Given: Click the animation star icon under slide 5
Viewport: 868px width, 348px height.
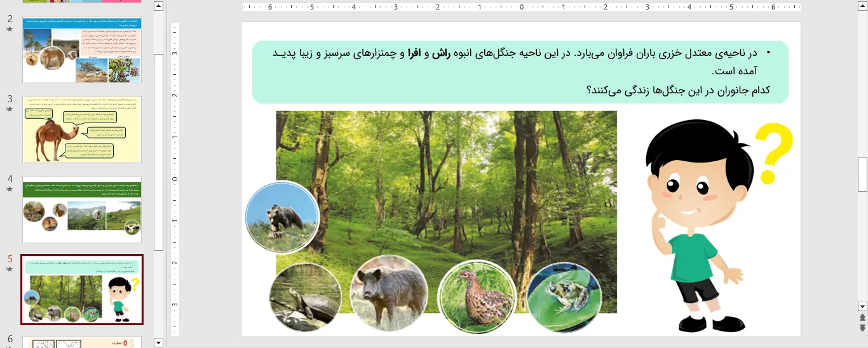Looking at the screenshot, I should [10, 269].
